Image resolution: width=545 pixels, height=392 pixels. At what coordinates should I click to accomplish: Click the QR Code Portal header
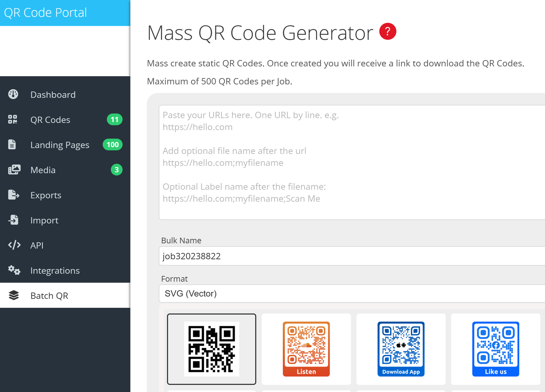[45, 12]
